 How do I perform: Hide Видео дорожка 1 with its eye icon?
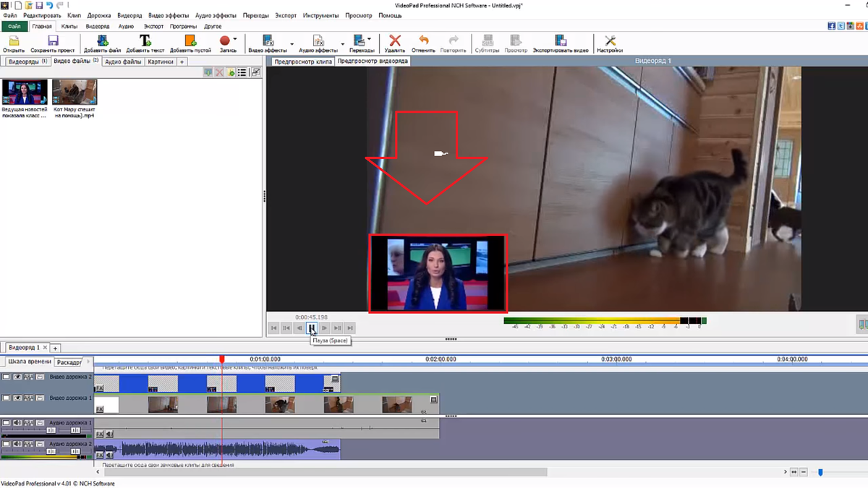tap(17, 398)
